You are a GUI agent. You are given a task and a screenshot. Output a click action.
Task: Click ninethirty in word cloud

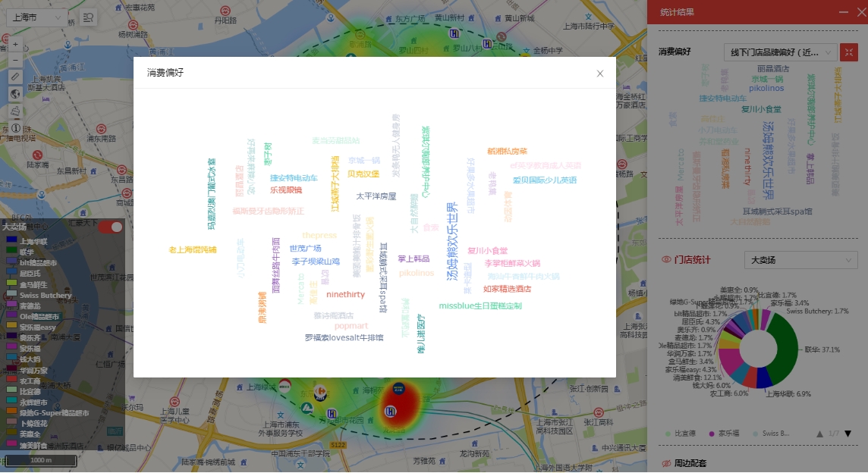[x=345, y=294]
